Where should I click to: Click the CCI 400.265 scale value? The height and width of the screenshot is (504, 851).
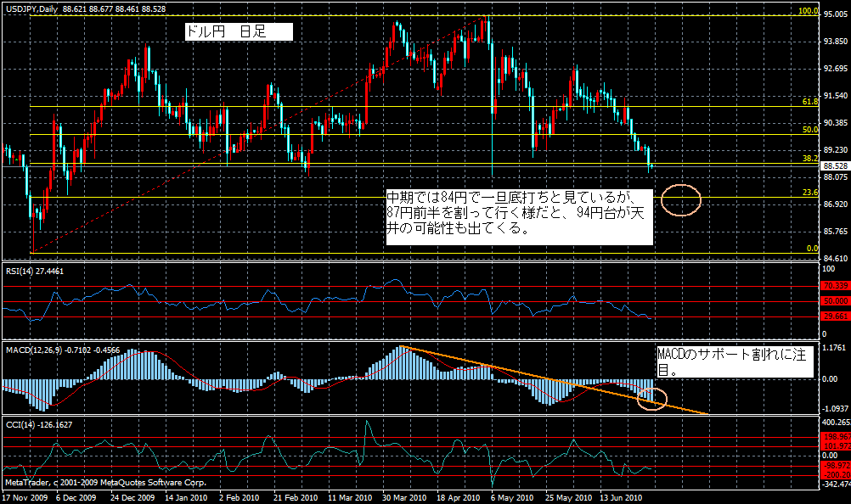pyautogui.click(x=837, y=423)
